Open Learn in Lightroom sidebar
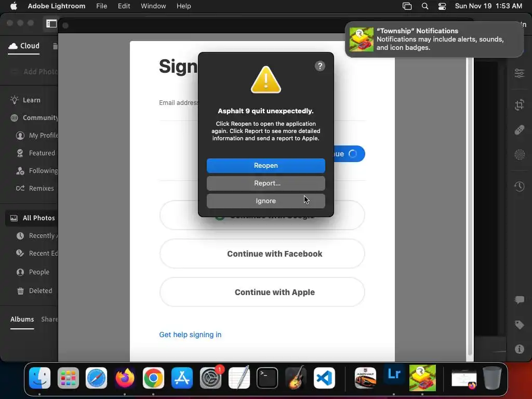 click(x=26, y=100)
